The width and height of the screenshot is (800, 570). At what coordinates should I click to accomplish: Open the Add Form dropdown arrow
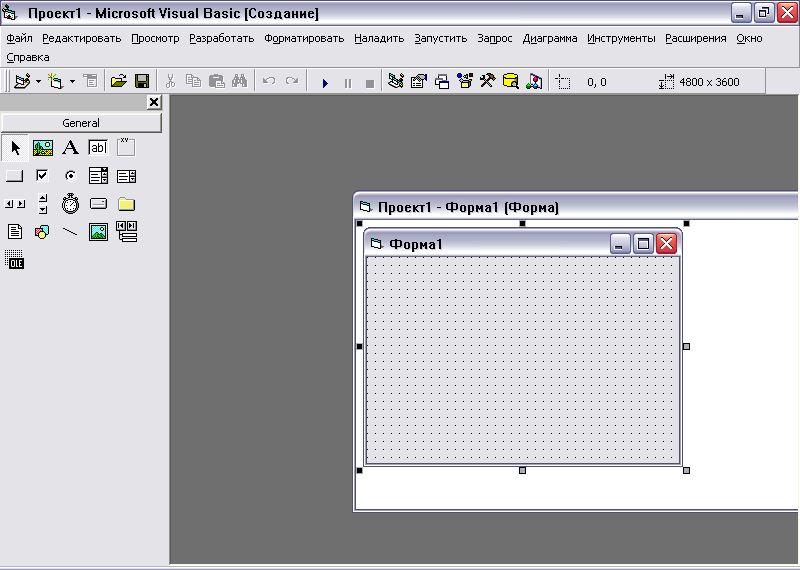72,81
